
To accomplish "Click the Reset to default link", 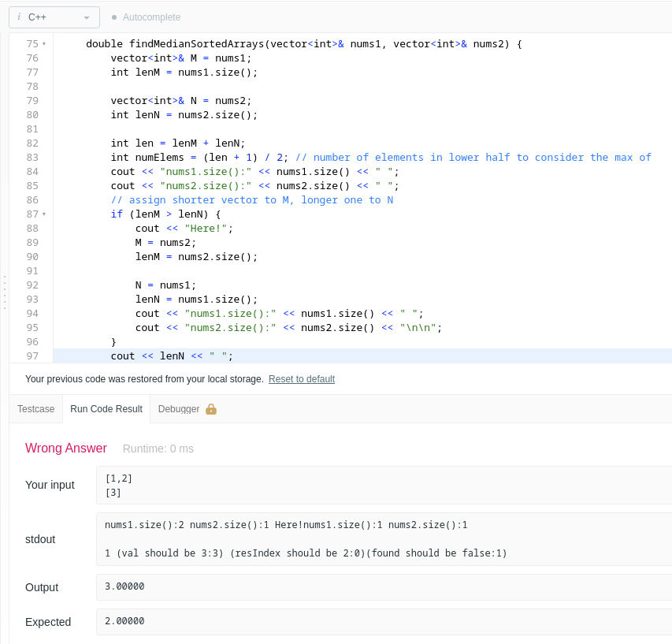I will coord(301,379).
